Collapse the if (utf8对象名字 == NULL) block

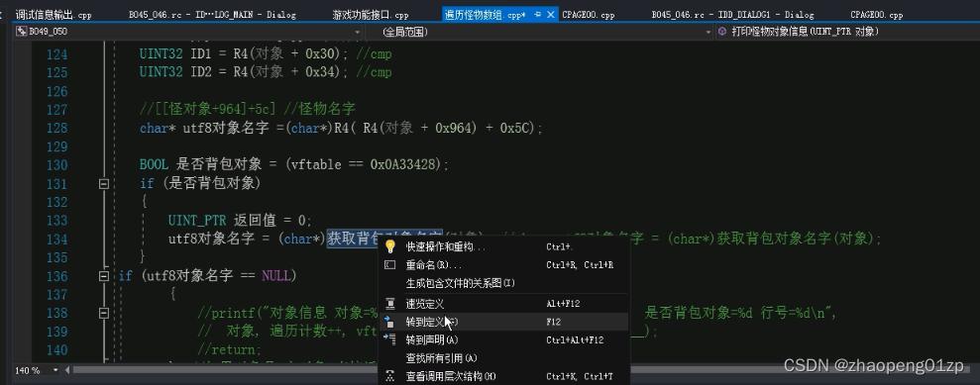pyautogui.click(x=104, y=276)
